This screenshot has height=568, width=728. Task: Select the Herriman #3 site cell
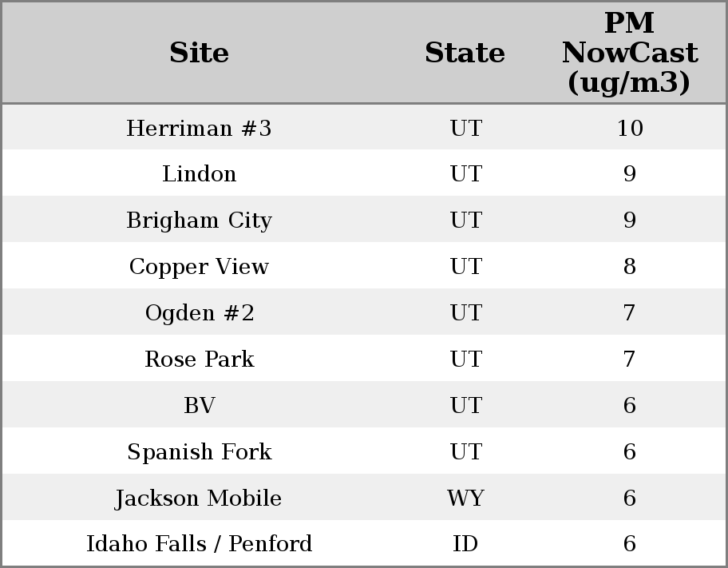coord(199,129)
